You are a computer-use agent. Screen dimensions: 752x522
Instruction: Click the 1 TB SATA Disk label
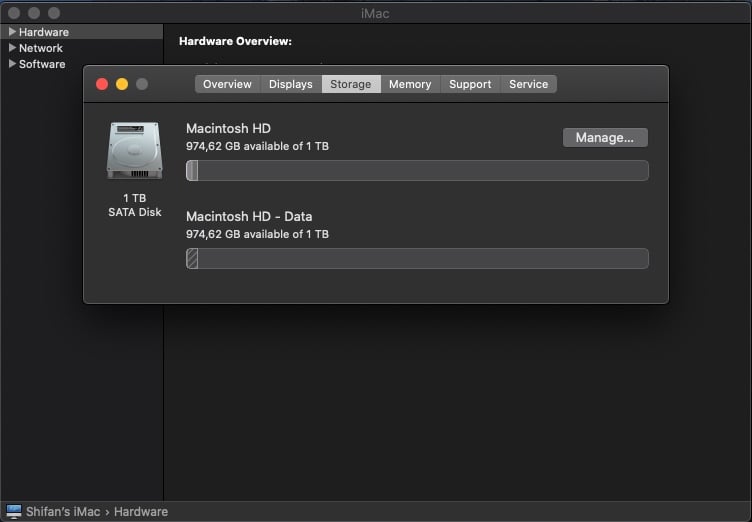(135, 205)
